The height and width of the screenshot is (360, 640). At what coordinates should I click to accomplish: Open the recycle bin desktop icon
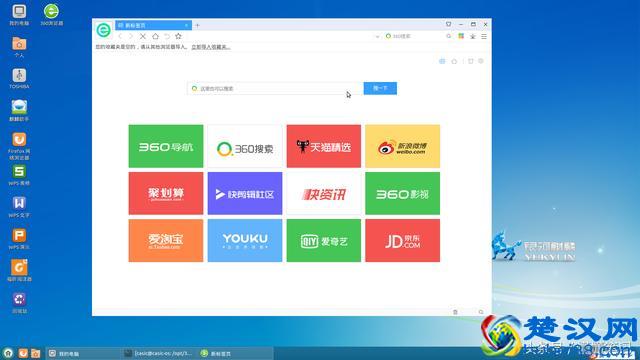19,302
